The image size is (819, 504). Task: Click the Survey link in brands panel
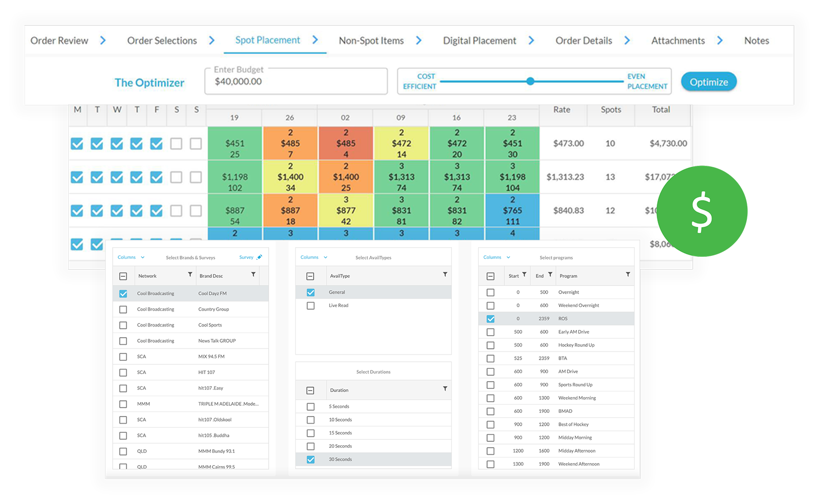(x=246, y=257)
